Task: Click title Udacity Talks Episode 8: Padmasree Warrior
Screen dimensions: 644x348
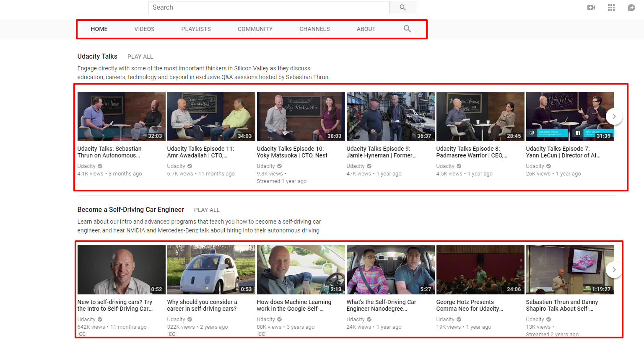Action: (x=472, y=152)
